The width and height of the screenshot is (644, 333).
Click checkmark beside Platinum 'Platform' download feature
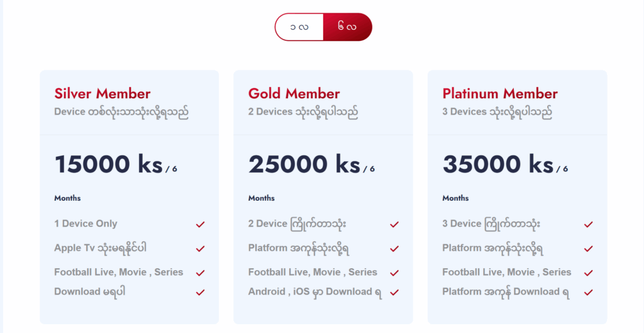tap(588, 292)
